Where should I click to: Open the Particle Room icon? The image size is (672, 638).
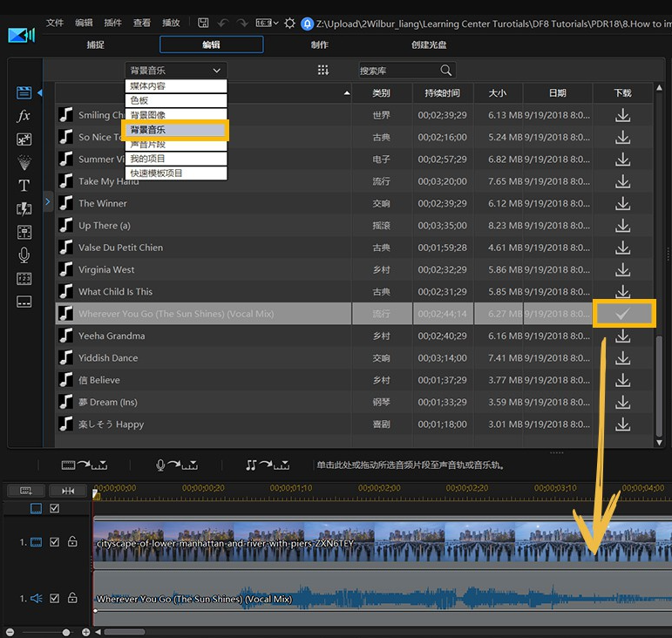pos(24,162)
